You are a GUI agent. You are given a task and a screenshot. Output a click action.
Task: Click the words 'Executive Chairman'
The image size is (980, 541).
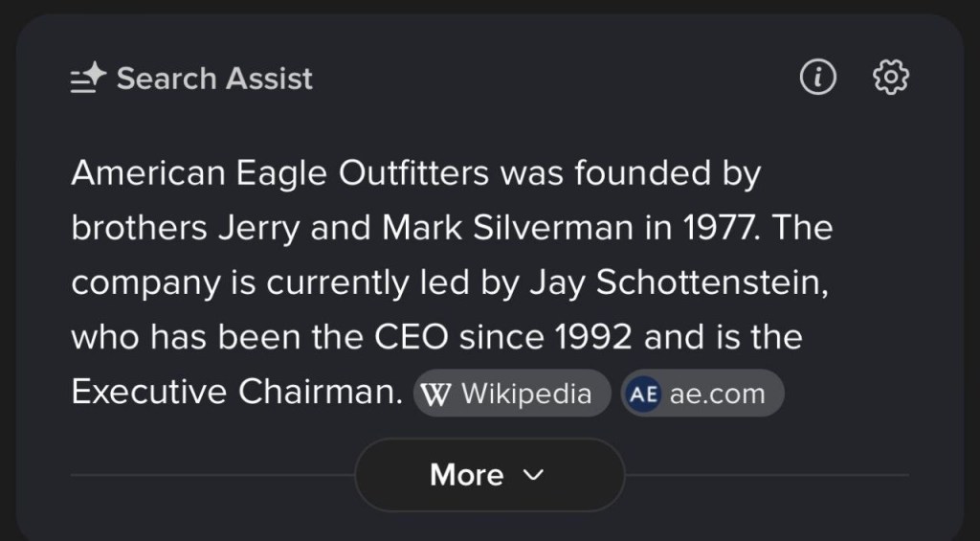[x=234, y=393]
